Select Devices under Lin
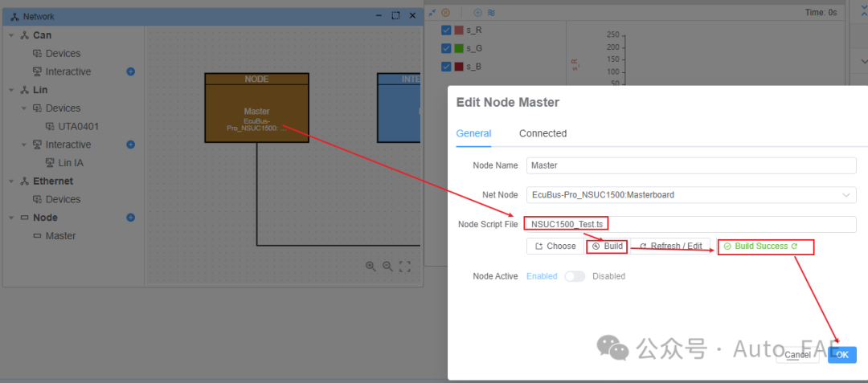This screenshot has height=383, width=868. click(63, 108)
